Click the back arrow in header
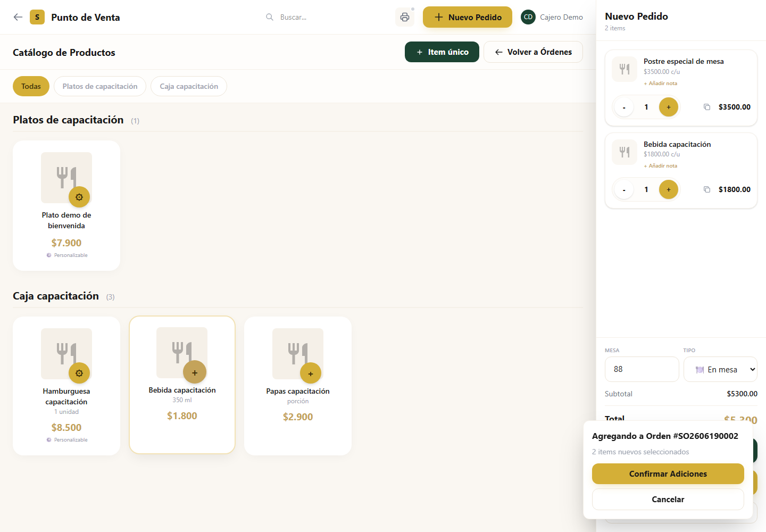 [x=18, y=17]
